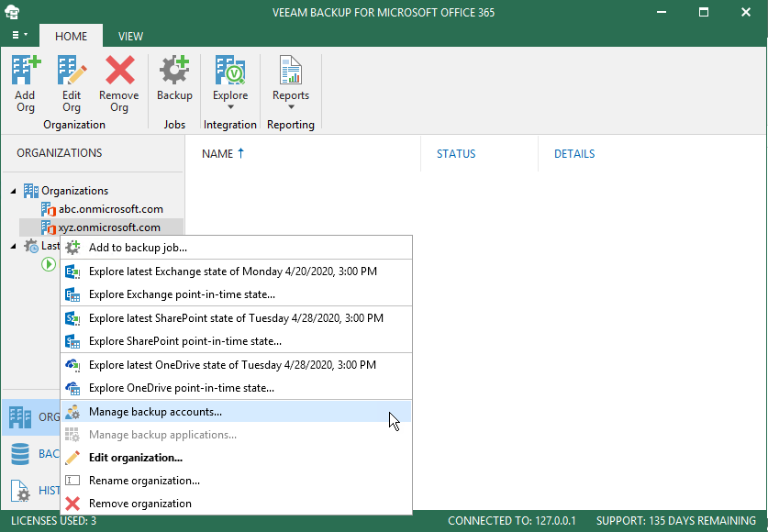Switch to the VIEW ribbon tab
The height and width of the screenshot is (532, 768).
pos(130,37)
